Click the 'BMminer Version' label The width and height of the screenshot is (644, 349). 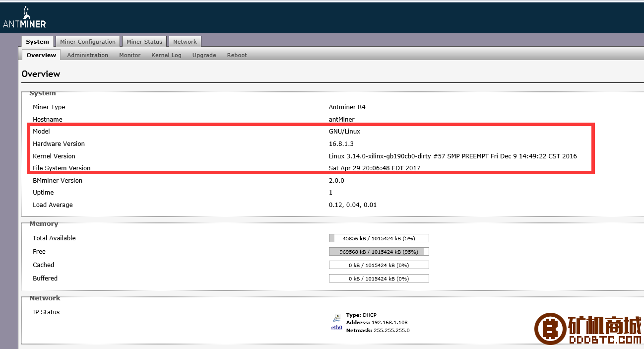[x=58, y=181]
